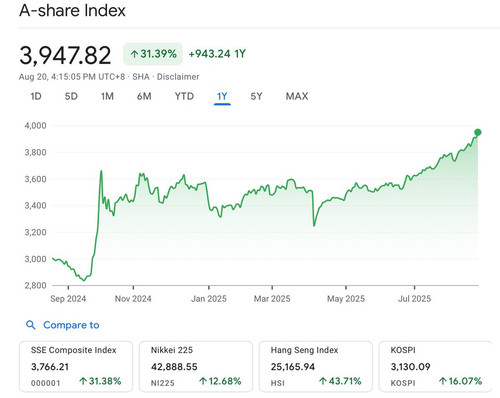Click the 3,400 y-axis label
The width and height of the screenshot is (500, 398).
[x=35, y=206]
